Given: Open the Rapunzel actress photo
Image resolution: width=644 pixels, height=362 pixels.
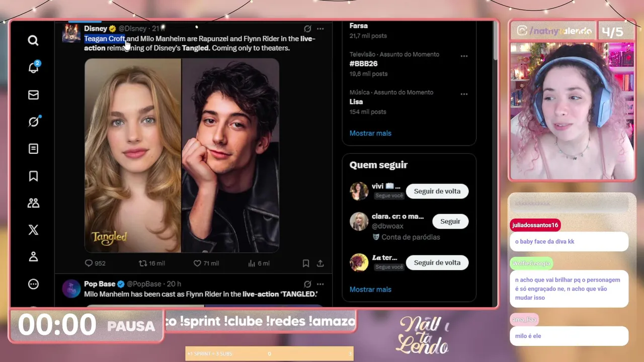Looking at the screenshot, I should tap(133, 155).
